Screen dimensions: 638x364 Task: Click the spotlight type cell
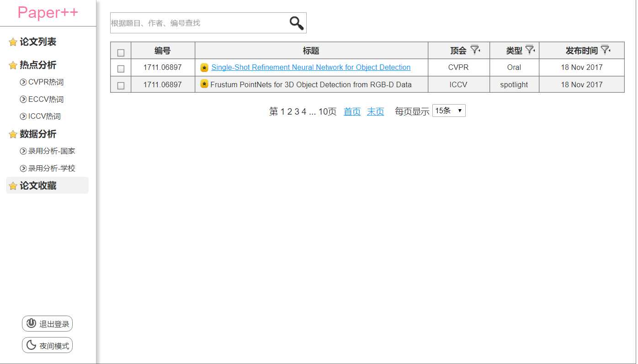[x=514, y=85]
